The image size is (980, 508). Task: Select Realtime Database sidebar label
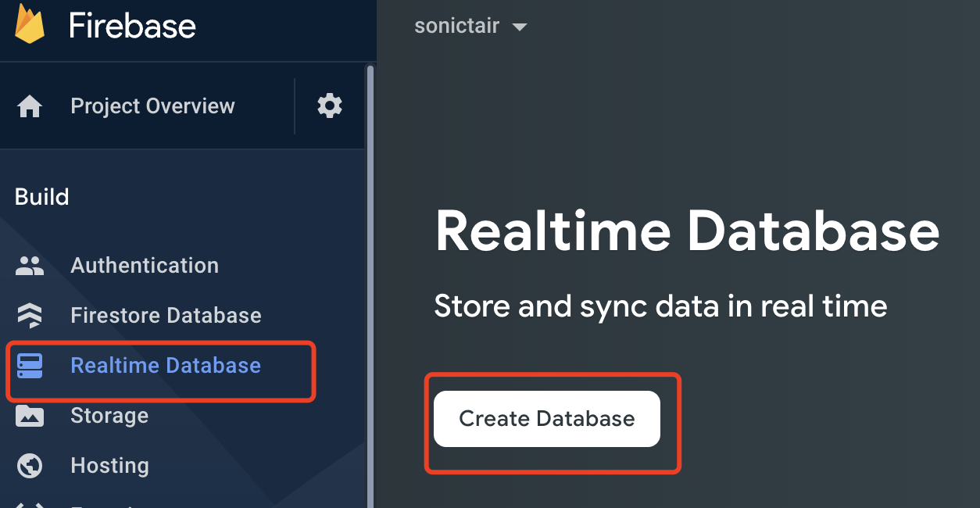click(x=166, y=366)
